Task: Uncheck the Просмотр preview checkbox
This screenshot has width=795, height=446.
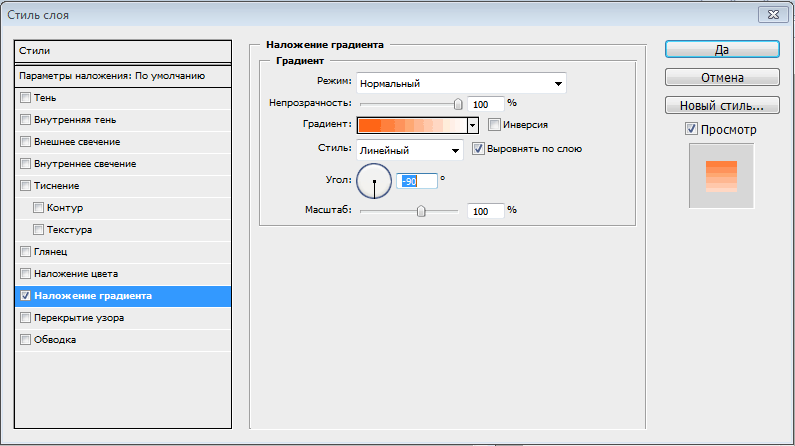Action: (x=691, y=129)
